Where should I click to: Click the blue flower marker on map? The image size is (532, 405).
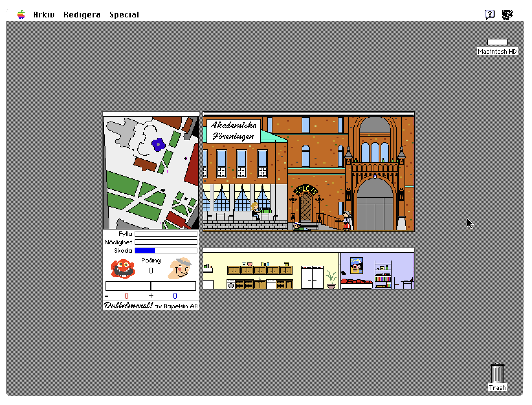(158, 144)
